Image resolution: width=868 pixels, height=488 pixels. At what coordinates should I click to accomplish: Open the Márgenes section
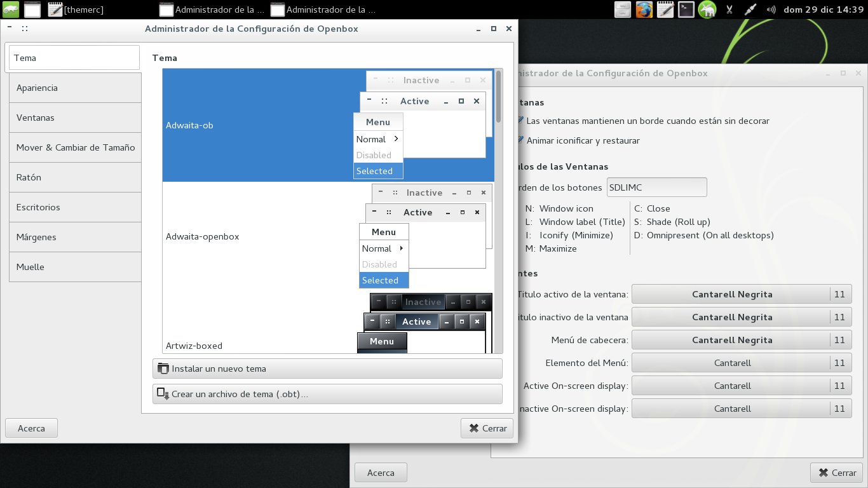coord(75,237)
